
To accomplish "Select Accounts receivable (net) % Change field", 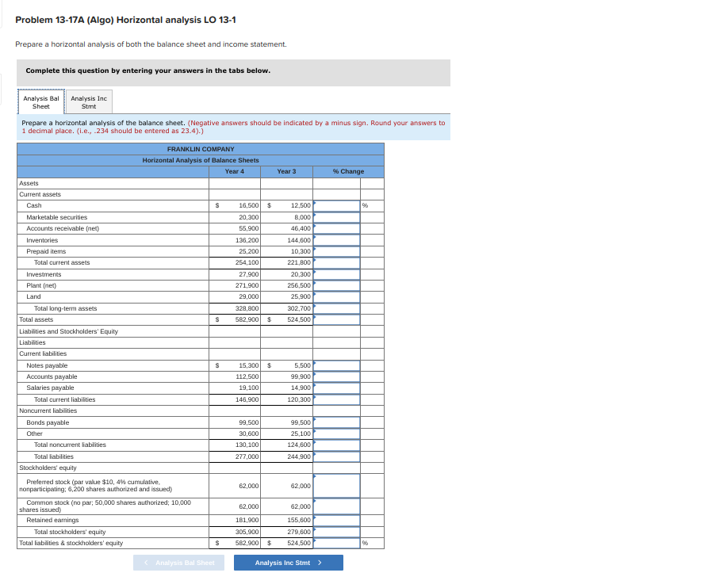I will 336,228.
